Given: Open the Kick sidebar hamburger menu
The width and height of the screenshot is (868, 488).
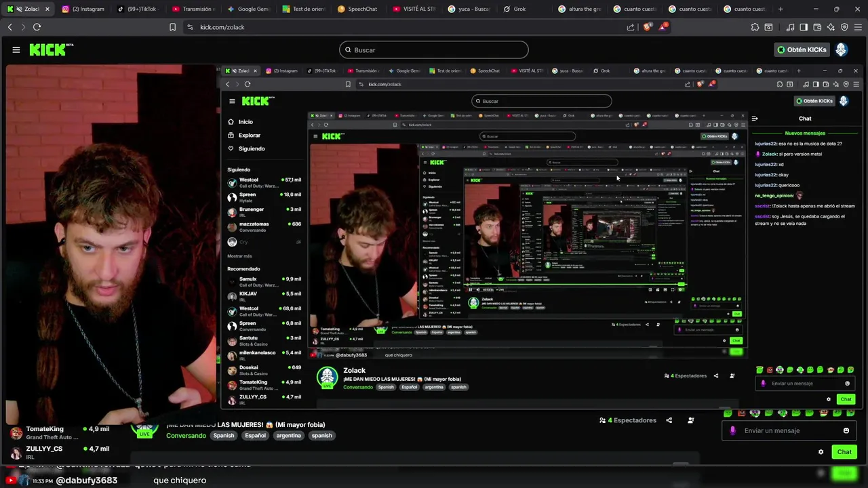Looking at the screenshot, I should tap(16, 49).
